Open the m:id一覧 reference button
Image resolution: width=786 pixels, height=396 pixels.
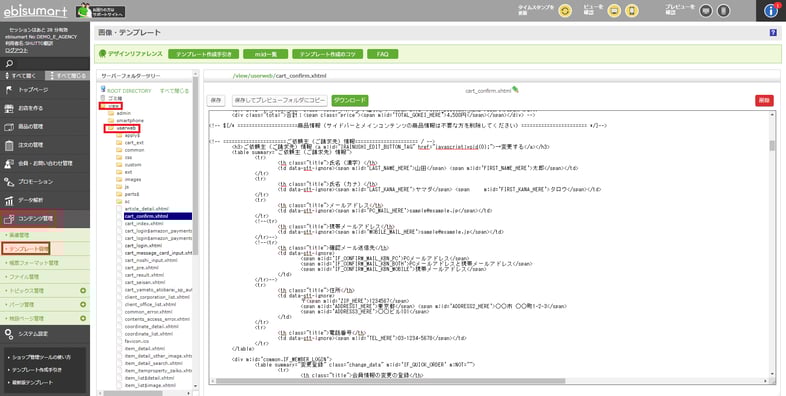coord(266,54)
